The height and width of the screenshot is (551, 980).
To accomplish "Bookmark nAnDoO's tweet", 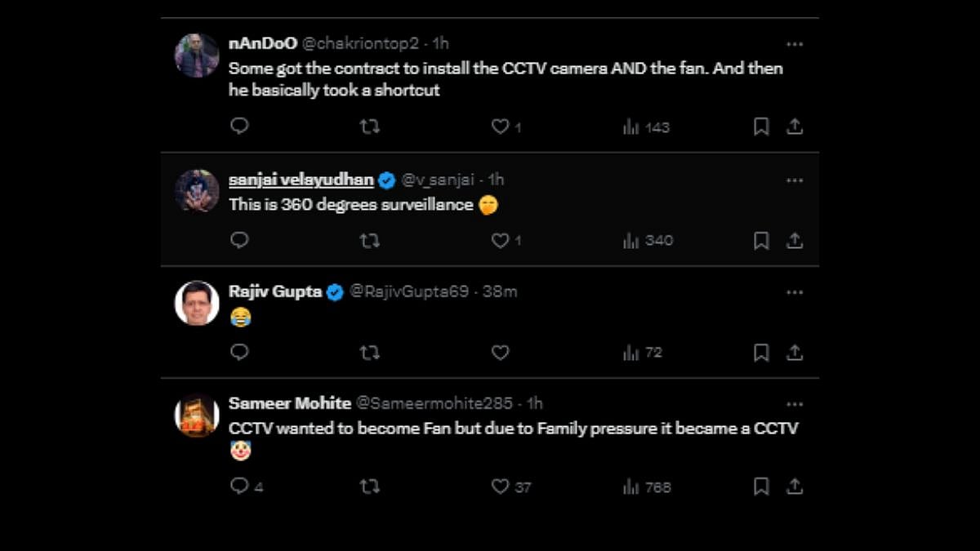I will click(761, 127).
